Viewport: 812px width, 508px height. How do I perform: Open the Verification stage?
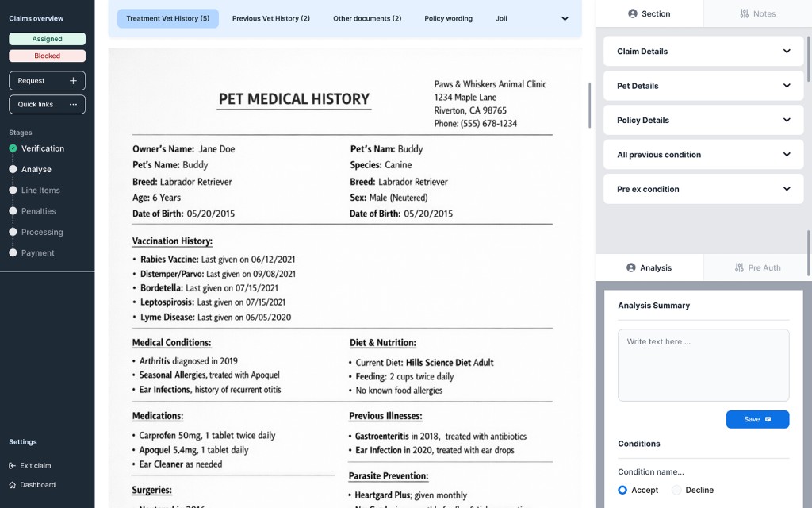(43, 148)
